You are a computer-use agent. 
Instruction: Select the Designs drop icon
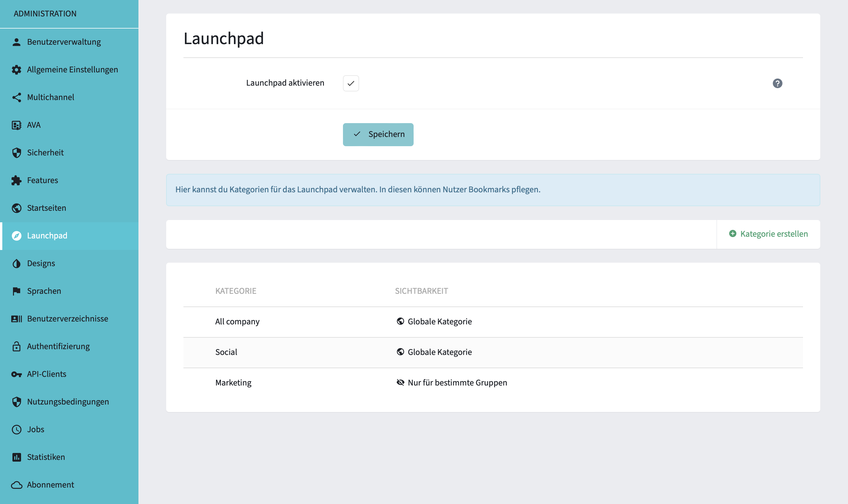coord(16,263)
